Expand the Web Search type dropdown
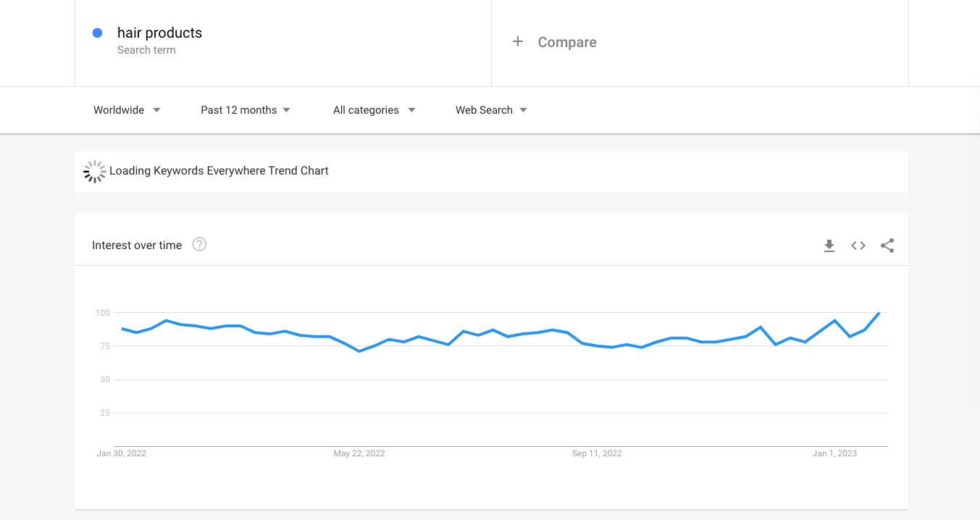 click(x=491, y=110)
